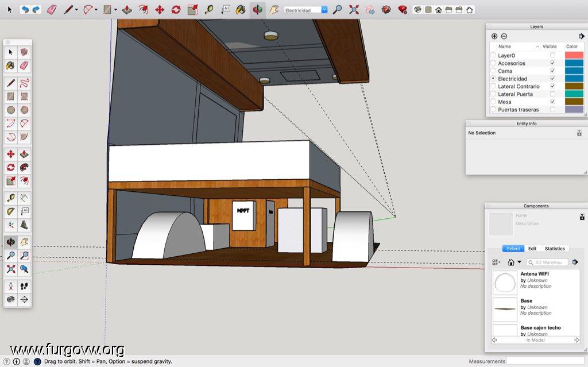588x367 pixels.
Task: Select Paint Bucket in the top toolbar
Action: [241, 10]
